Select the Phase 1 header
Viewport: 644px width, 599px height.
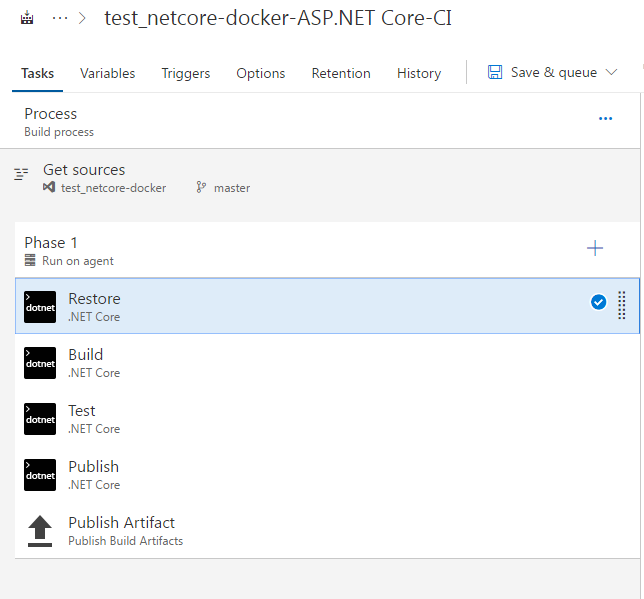pyautogui.click(x=327, y=250)
